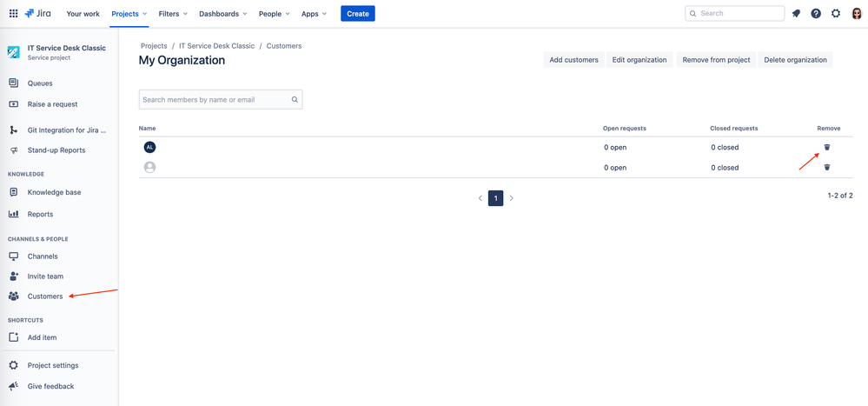Open Customers in the sidebar
The width and height of the screenshot is (868, 406).
tap(45, 296)
